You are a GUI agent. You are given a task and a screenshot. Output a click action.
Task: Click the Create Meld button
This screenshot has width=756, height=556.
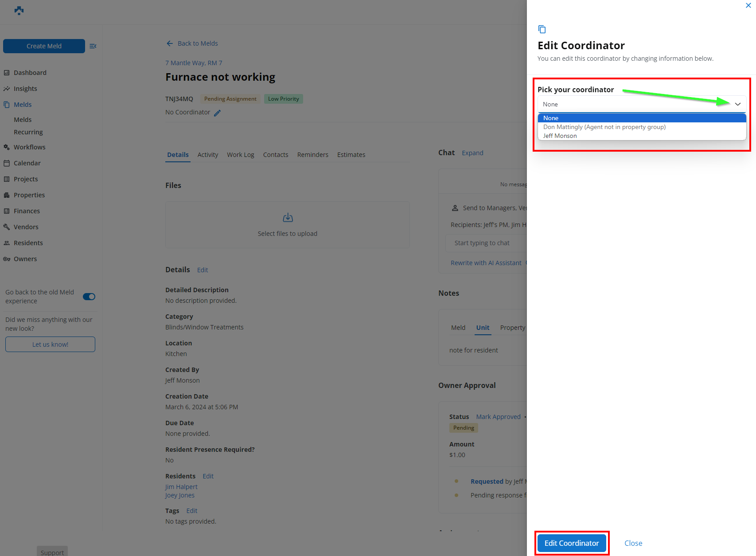[x=44, y=46]
